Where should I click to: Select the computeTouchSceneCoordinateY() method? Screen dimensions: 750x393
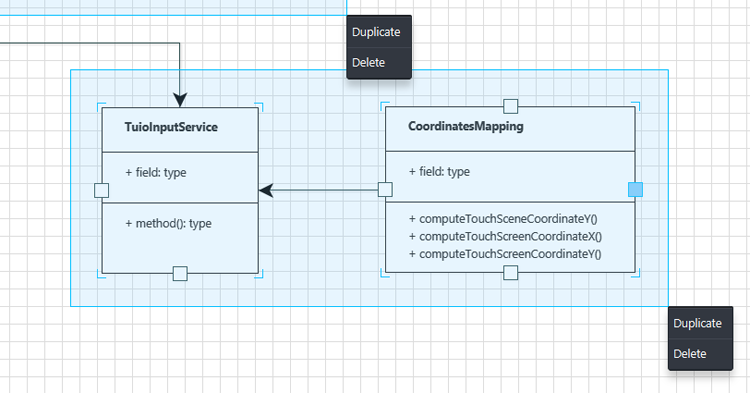click(x=503, y=219)
